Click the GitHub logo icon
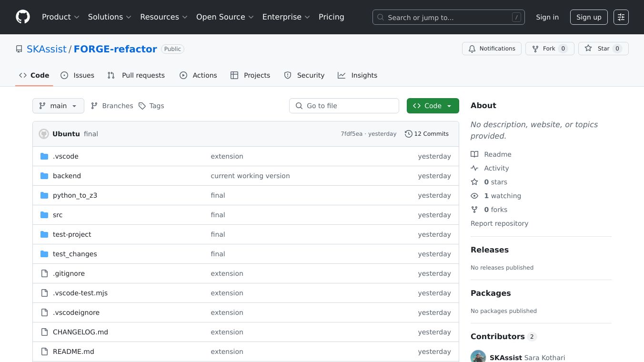 pos(23,17)
